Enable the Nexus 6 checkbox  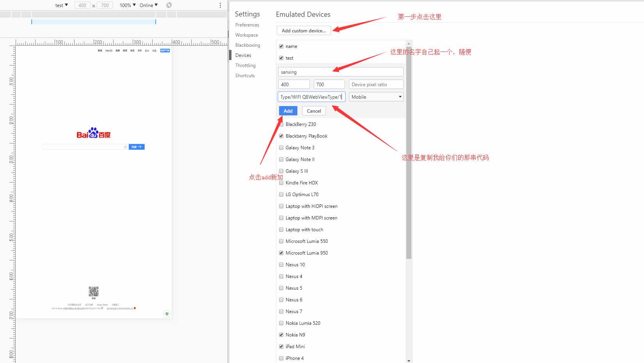click(x=281, y=299)
